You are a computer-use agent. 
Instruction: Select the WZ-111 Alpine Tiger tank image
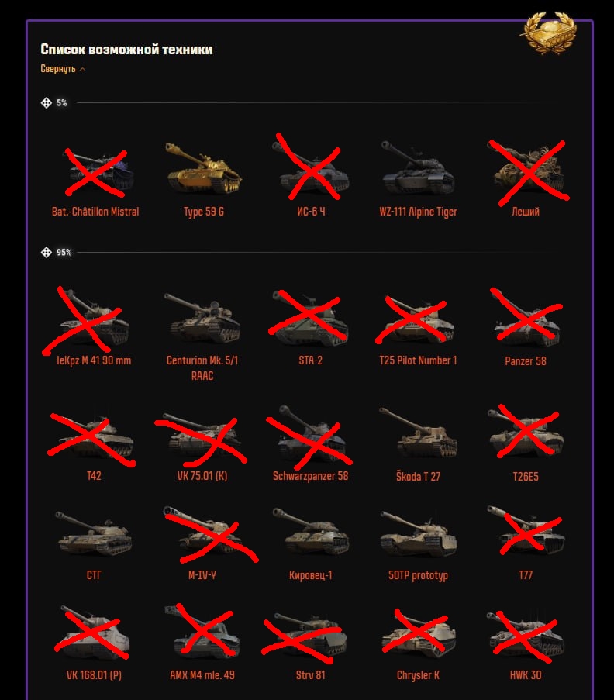418,168
